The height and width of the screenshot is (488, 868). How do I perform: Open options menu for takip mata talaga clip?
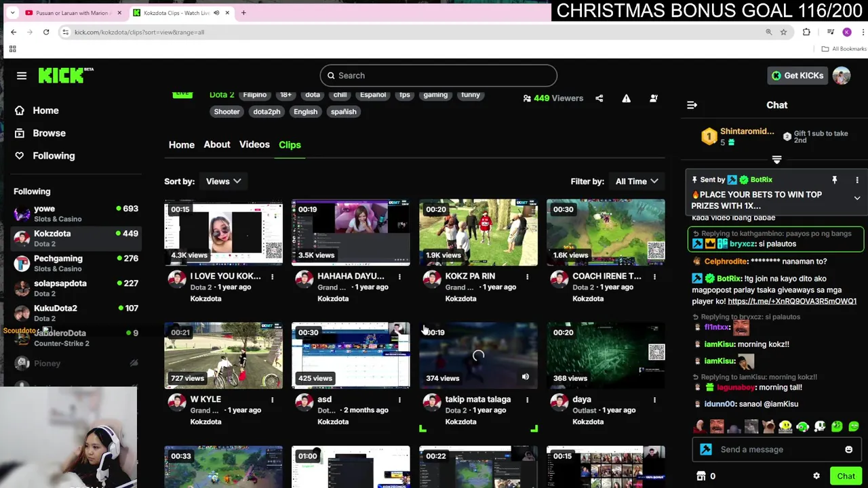tap(527, 400)
